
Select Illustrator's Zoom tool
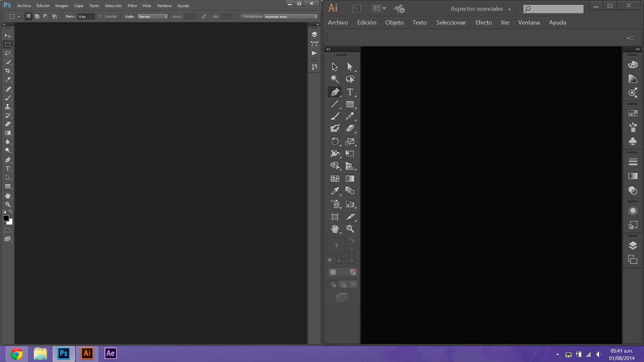pos(350,229)
